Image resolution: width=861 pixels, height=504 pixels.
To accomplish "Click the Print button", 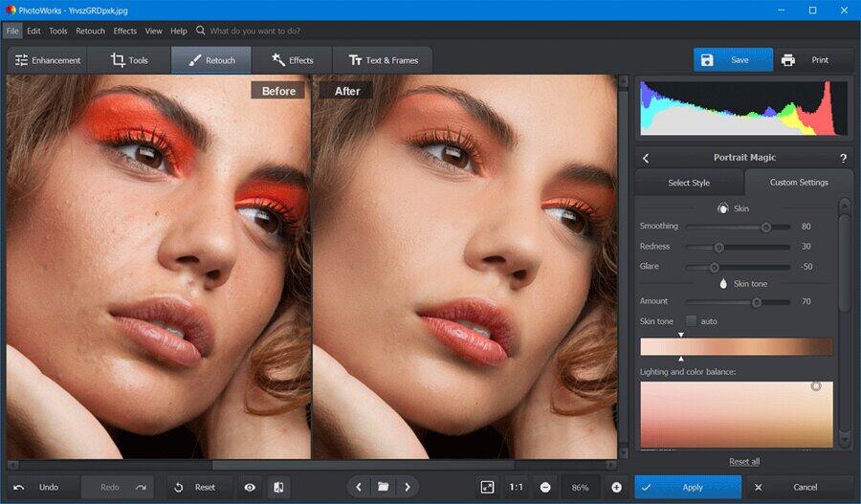I will [808, 60].
